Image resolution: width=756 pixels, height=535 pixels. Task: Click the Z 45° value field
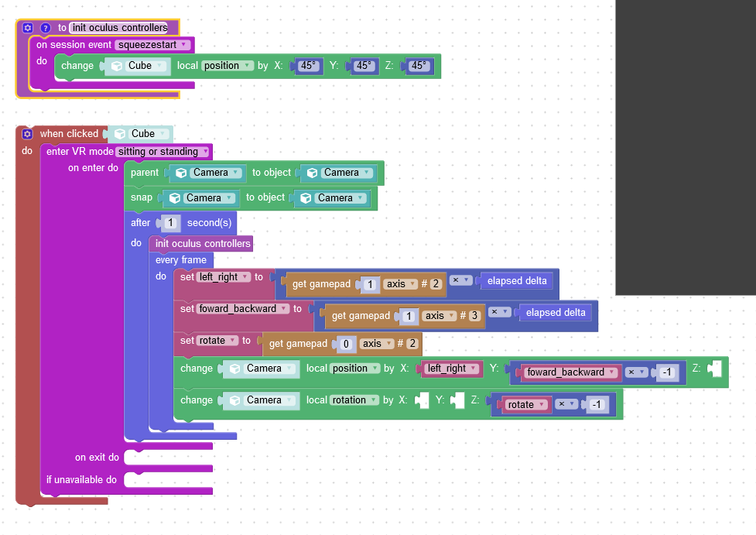point(419,66)
